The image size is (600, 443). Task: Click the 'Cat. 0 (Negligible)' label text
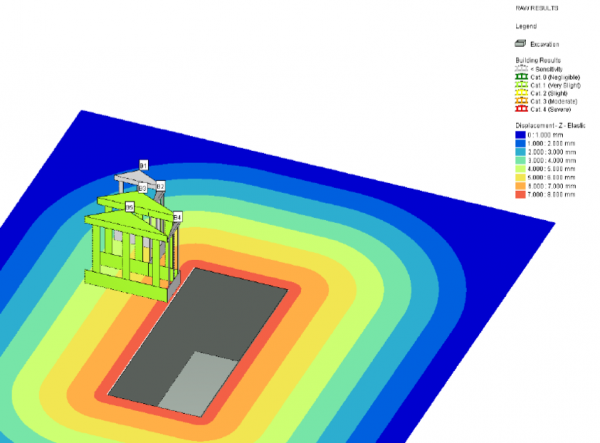(x=555, y=77)
